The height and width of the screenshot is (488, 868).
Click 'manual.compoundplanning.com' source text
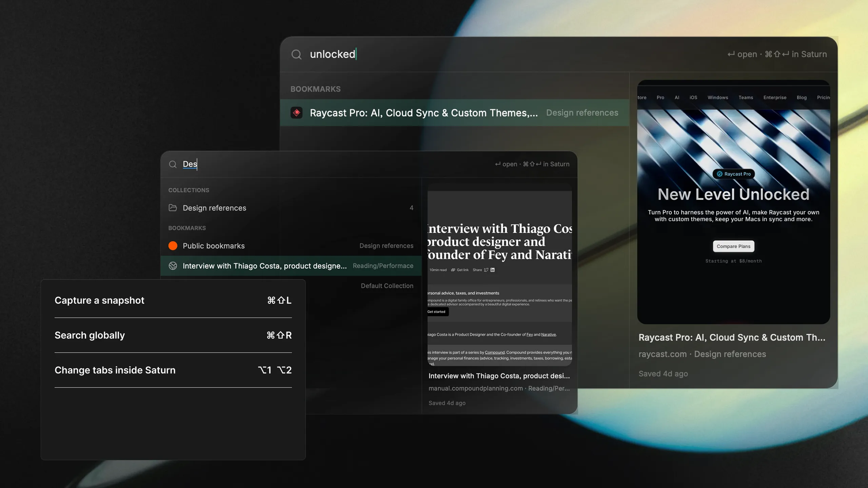coord(475,388)
